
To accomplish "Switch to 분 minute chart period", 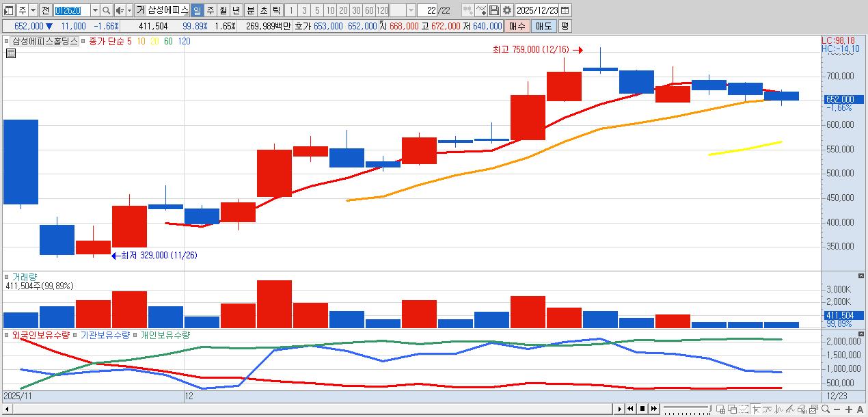I will point(249,10).
